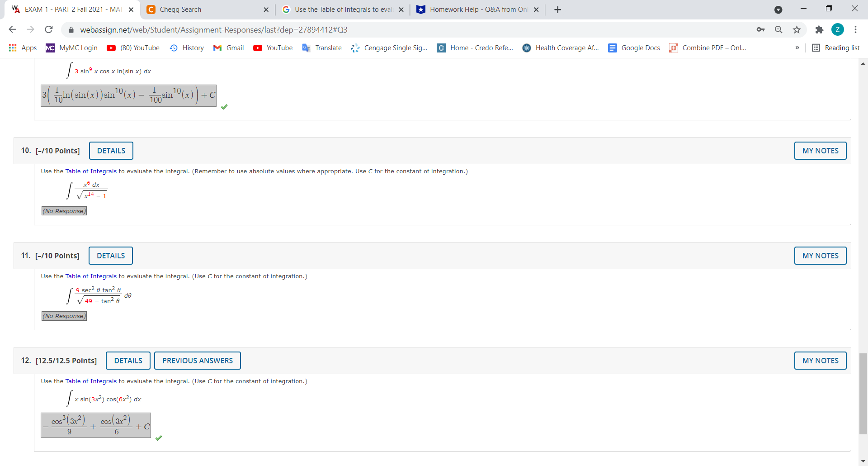Open Gmail from the bookmarks bar
This screenshot has width=868, height=466.
228,48
